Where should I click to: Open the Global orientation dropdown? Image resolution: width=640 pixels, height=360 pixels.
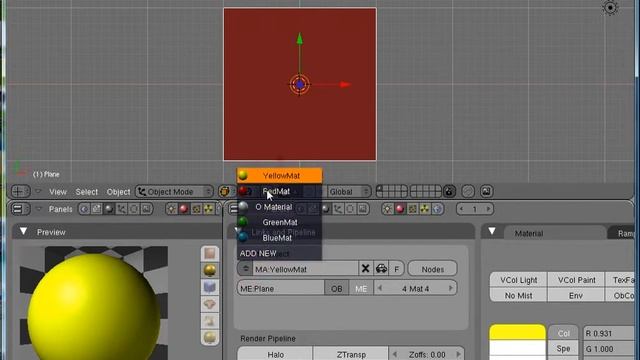349,191
